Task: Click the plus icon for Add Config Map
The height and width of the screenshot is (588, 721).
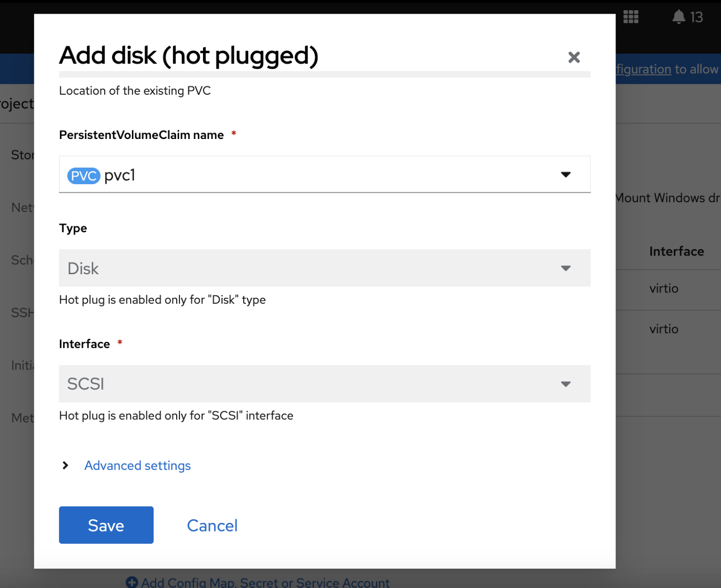Action: click(x=132, y=582)
